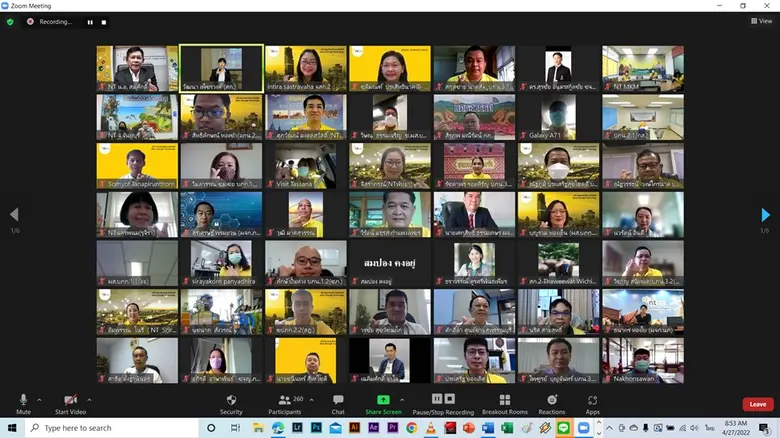The image size is (780, 438).
Task: Go to next page of participants
Action: coord(766,215)
